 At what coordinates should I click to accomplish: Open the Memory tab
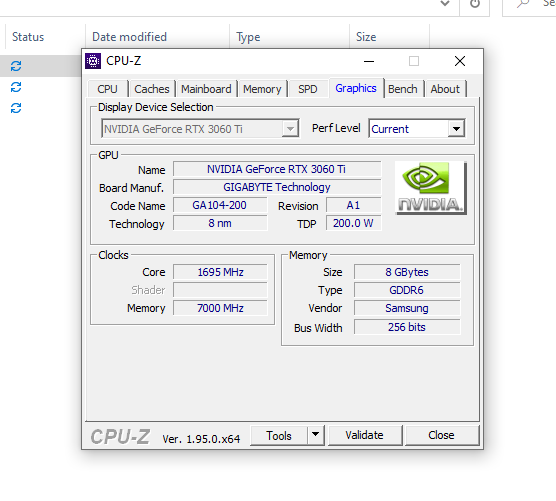(x=262, y=89)
